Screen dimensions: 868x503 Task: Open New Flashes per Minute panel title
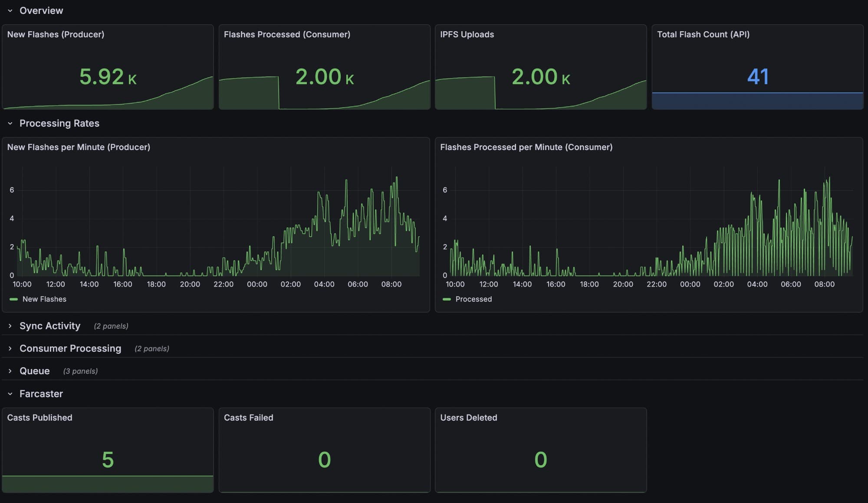[x=79, y=147]
